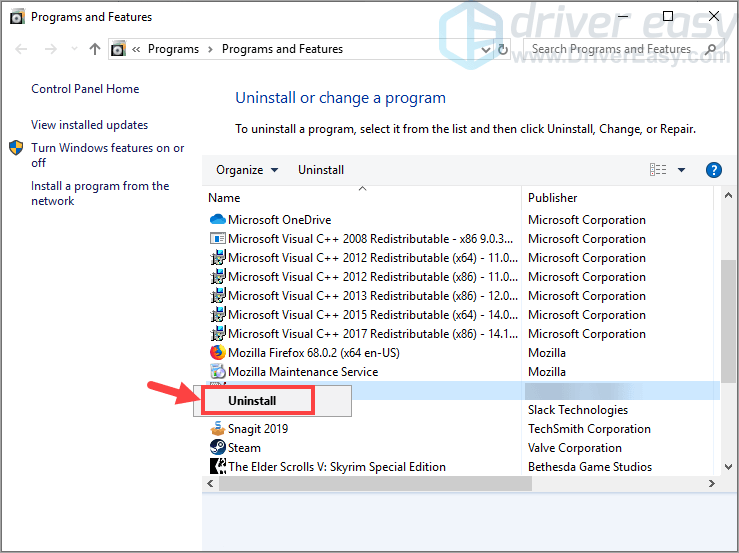The image size is (739, 553).
Task: Open the Help question mark button
Action: coord(714,170)
